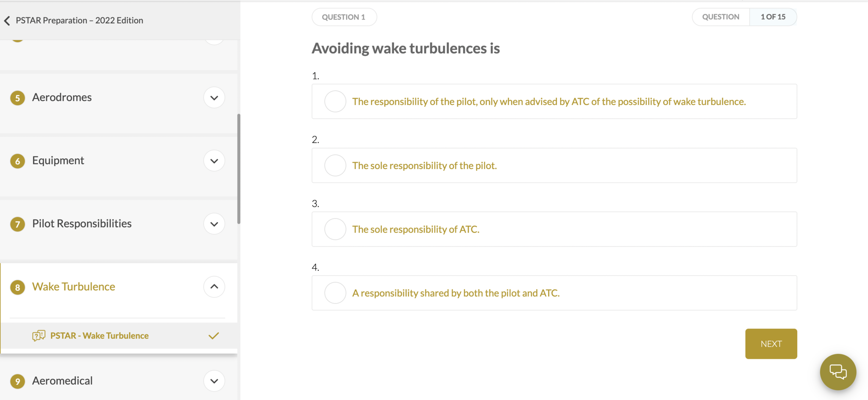Click the quiz icon beside PSTAR - Wake Turbulence
The width and height of the screenshot is (868, 400).
coord(39,336)
